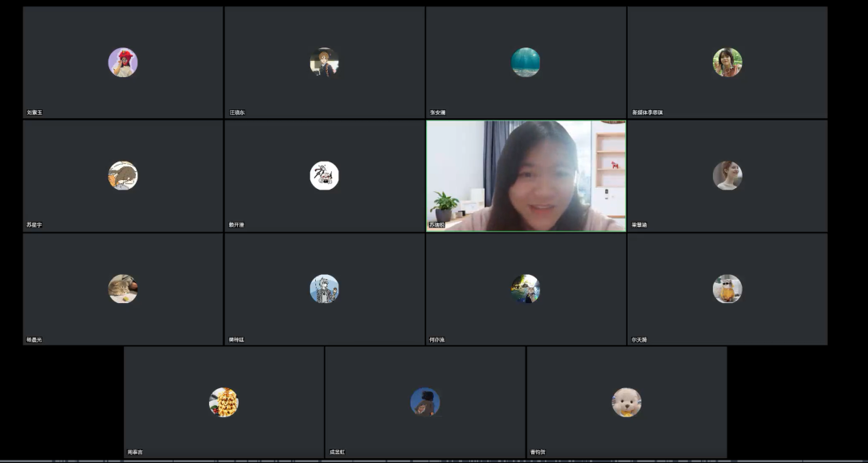Click the woman in white photo avatar
868x463 pixels.
tap(727, 176)
